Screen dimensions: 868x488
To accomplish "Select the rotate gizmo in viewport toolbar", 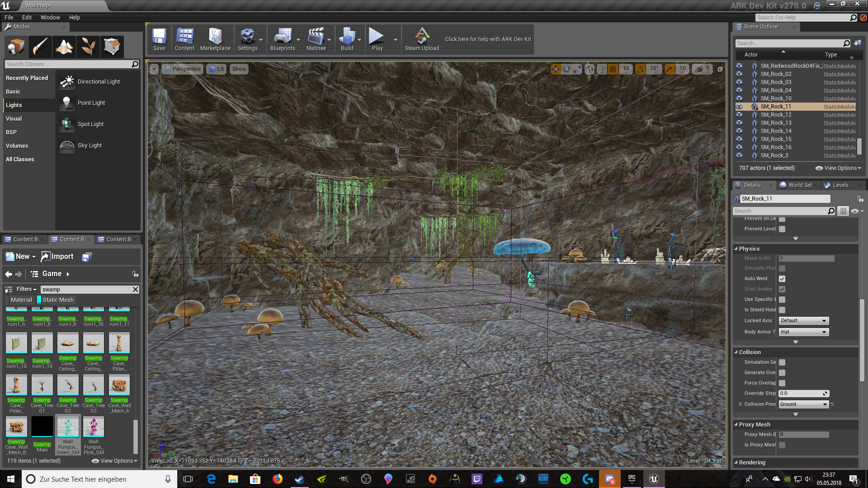I will pos(566,69).
